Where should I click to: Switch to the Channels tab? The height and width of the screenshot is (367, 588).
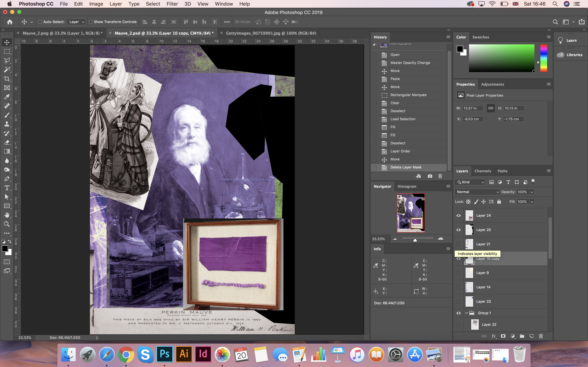point(482,171)
